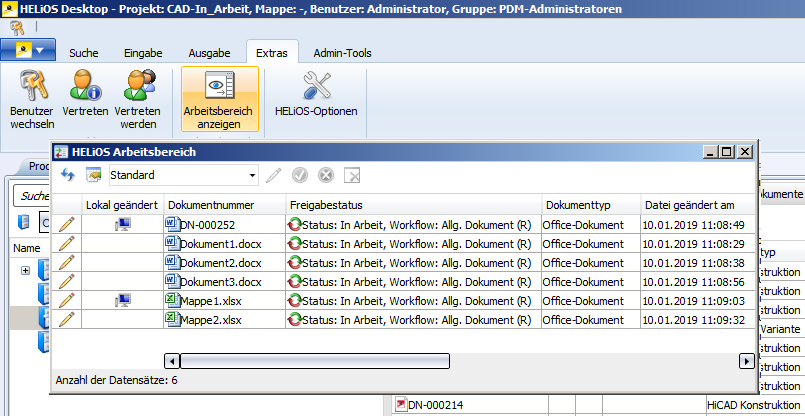Select document Dokument2.docx

click(x=220, y=263)
